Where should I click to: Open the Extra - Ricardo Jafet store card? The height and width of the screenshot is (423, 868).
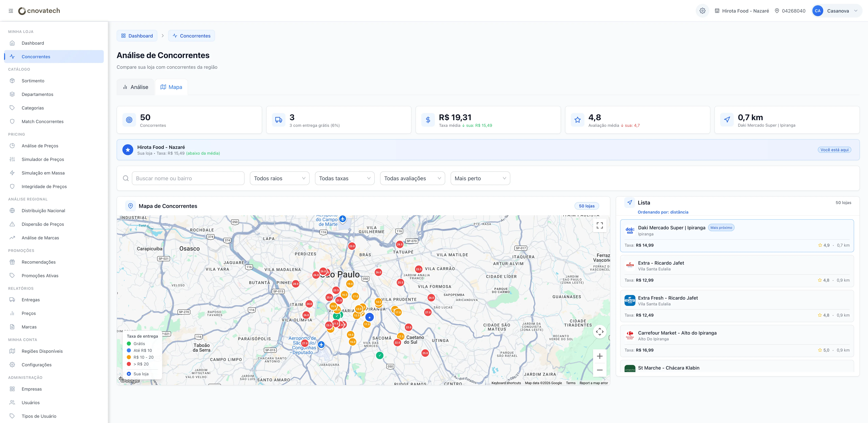[x=737, y=271]
